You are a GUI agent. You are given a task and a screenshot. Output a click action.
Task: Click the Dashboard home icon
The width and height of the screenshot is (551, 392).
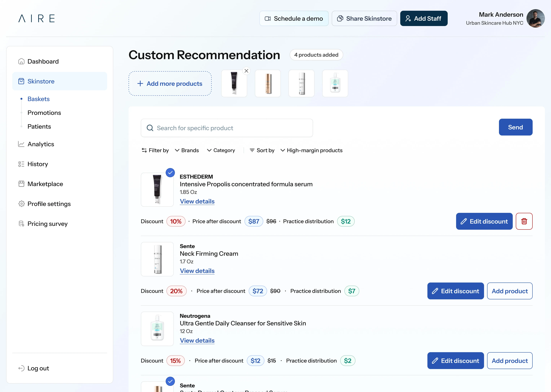(21, 61)
